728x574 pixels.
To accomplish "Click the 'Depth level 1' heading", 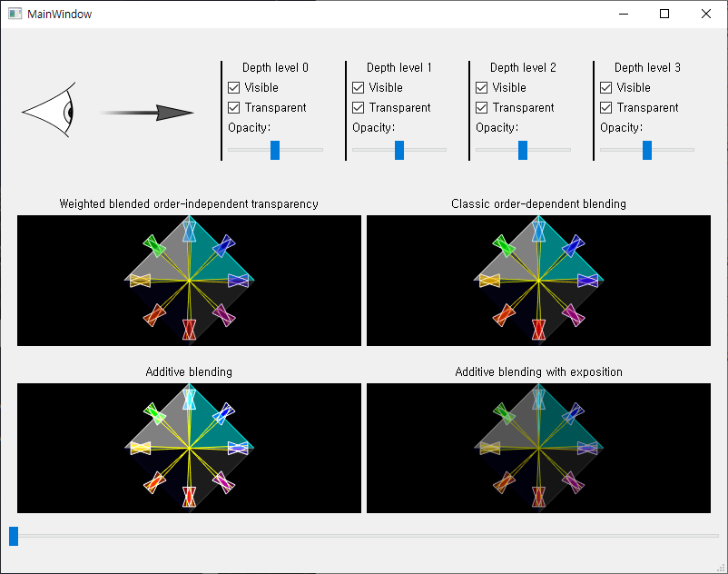I will [399, 67].
